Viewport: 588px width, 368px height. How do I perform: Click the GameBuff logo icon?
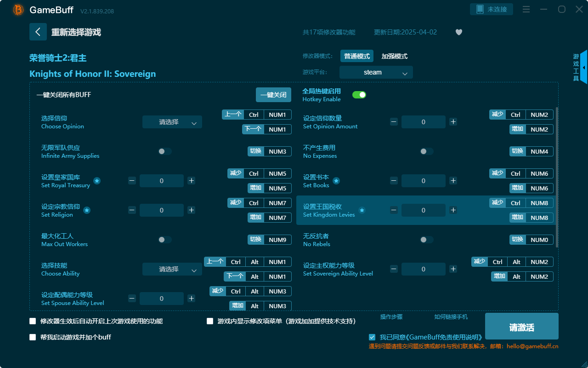pos(18,10)
